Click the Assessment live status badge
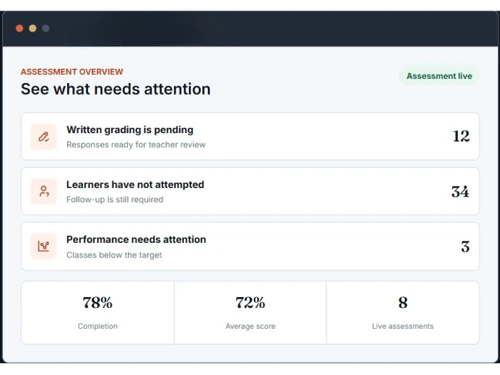This screenshot has height=375, width=500. [x=439, y=76]
